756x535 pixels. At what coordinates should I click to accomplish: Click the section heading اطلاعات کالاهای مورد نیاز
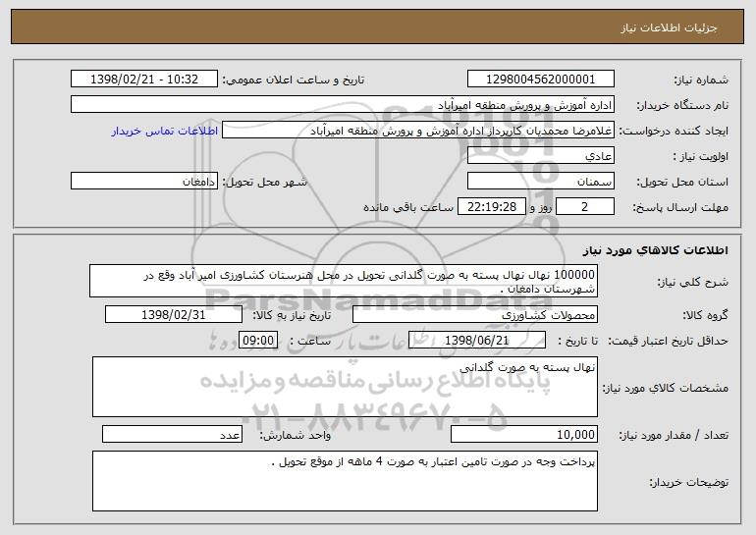[655, 249]
